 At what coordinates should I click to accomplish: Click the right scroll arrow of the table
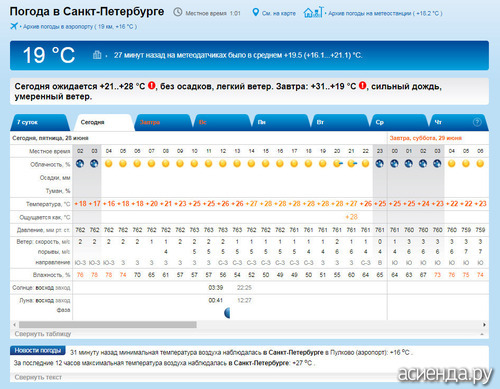(484, 325)
